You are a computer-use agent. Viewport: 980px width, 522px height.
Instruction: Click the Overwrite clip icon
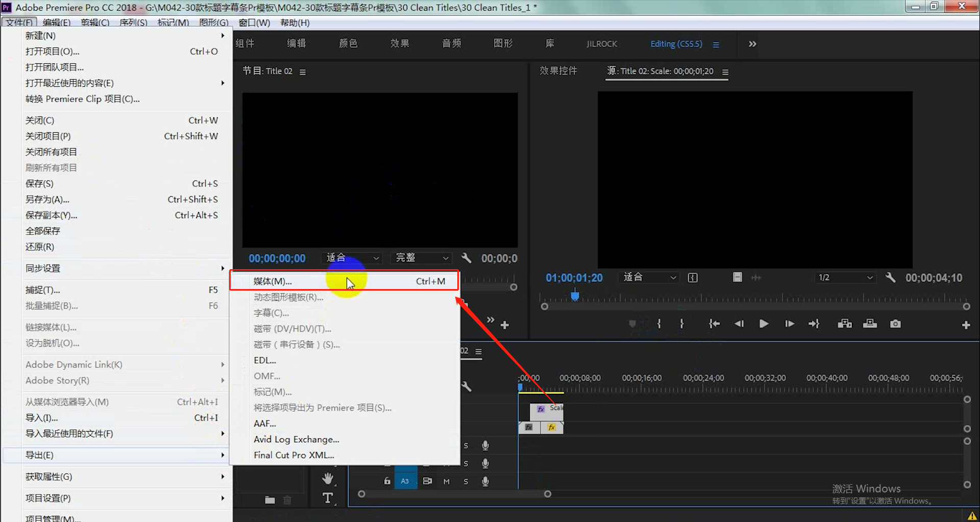tap(870, 324)
